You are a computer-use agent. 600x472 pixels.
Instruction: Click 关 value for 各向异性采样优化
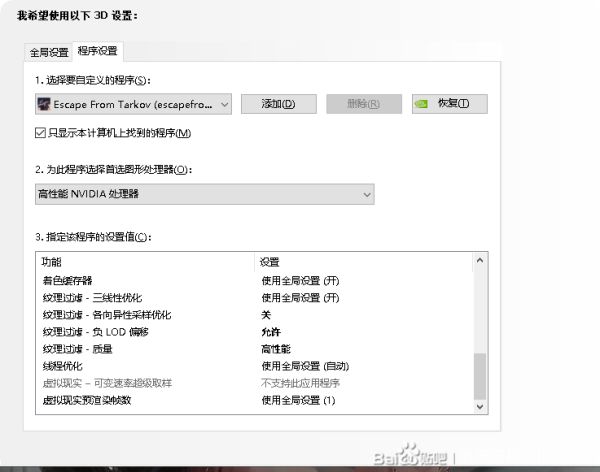tap(266, 315)
